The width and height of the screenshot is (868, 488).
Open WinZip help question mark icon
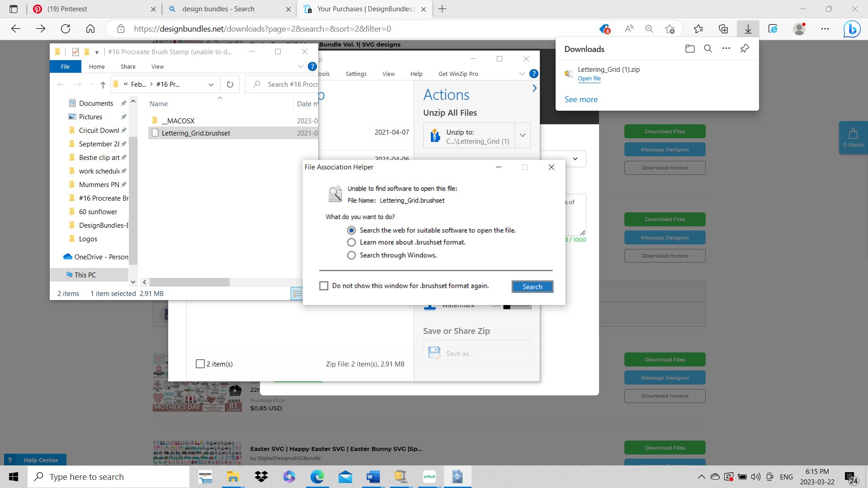tap(533, 74)
